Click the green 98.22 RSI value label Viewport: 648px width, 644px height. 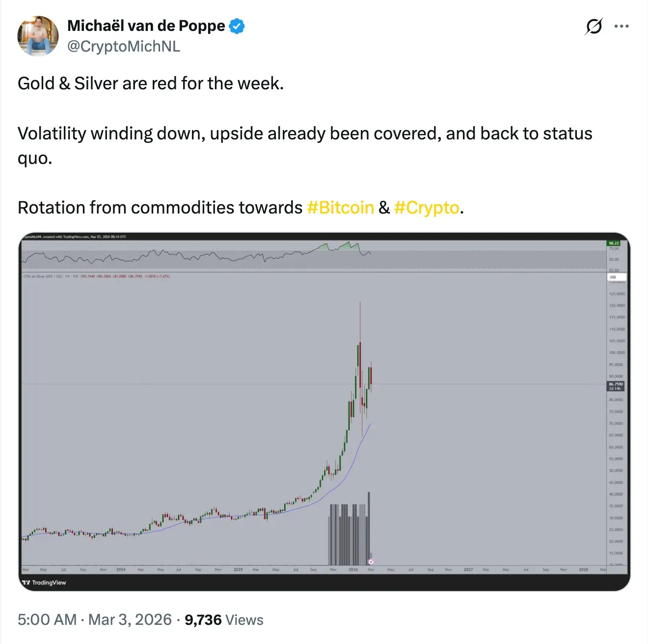point(614,243)
